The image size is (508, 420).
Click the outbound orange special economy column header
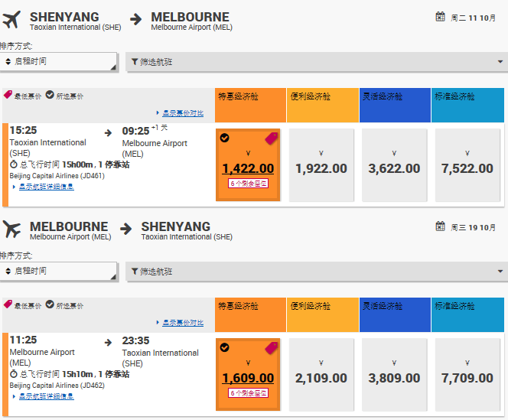(250, 105)
